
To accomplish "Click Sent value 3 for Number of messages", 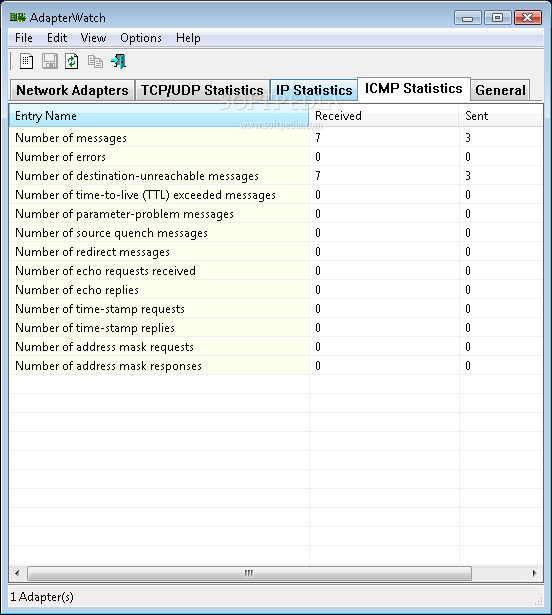I will 468,138.
